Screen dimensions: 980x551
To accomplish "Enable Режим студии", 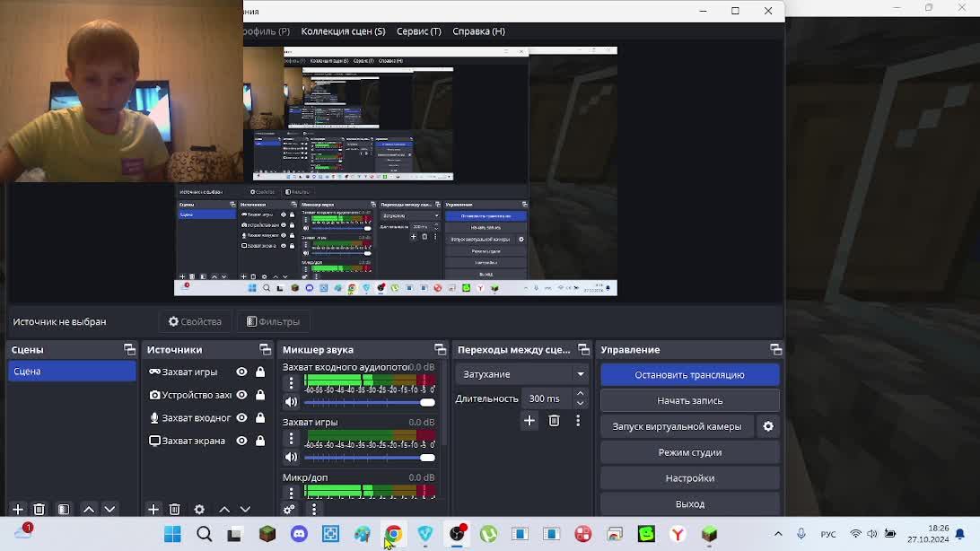I will (x=690, y=452).
